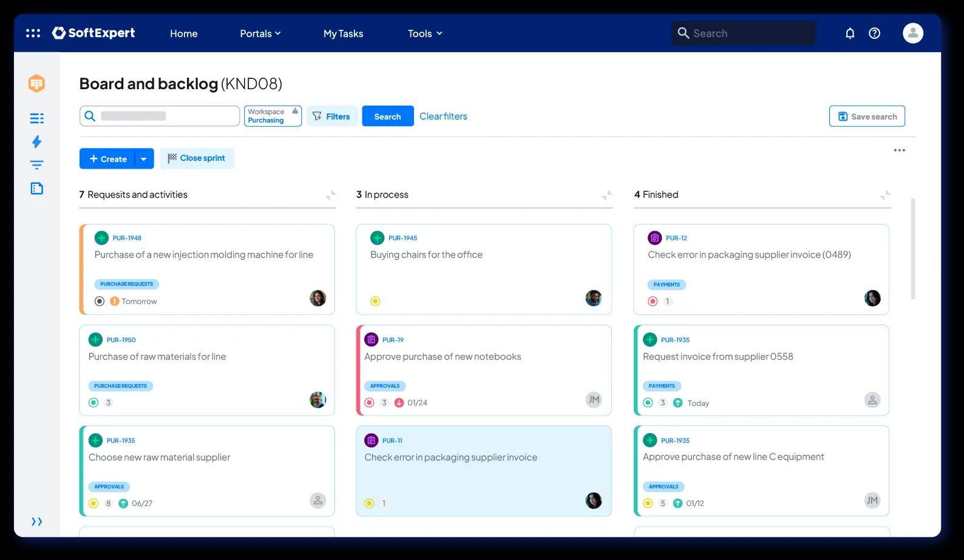
Task: Open highlighted PUR-11 packaging supplier invoice card
Action: click(484, 471)
